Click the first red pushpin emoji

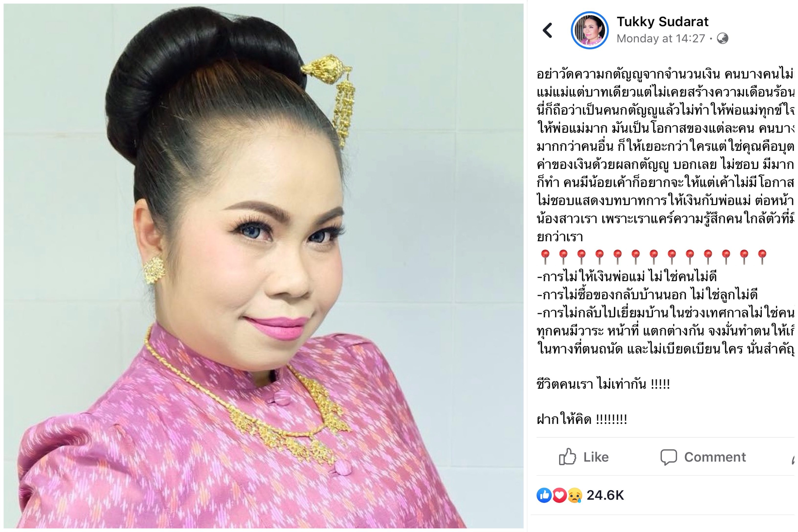click(545, 257)
